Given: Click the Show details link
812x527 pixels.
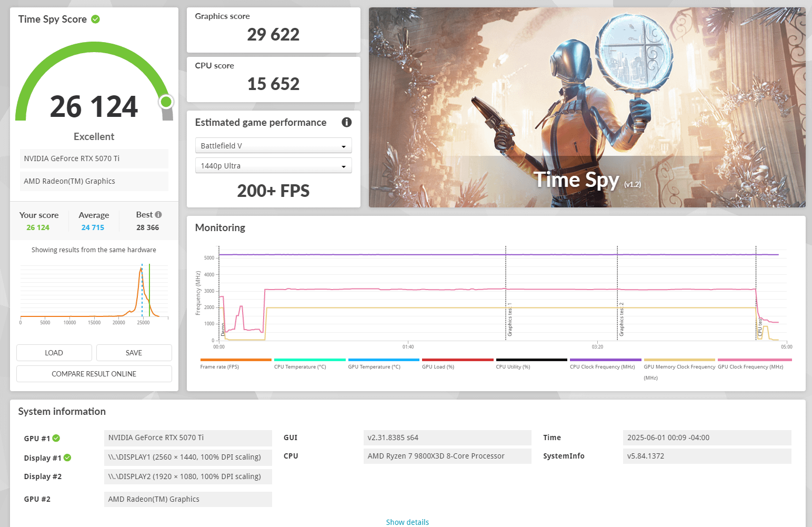Looking at the screenshot, I should click(407, 522).
